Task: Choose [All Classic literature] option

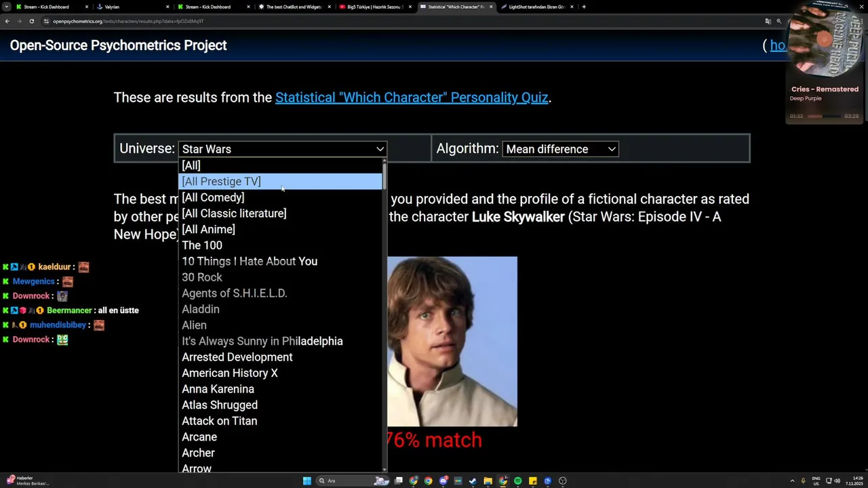Action: 280,213
